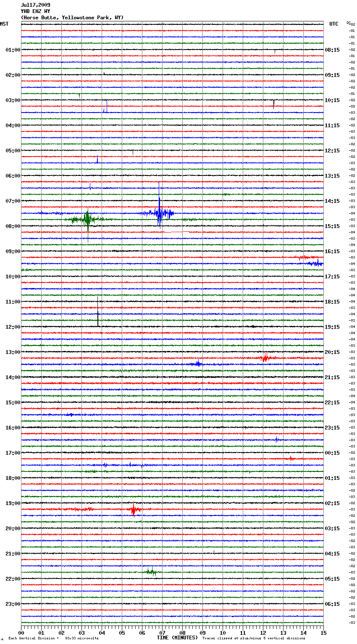
Task: Click minute tick label 09 on bottom axis
Action: (202, 633)
